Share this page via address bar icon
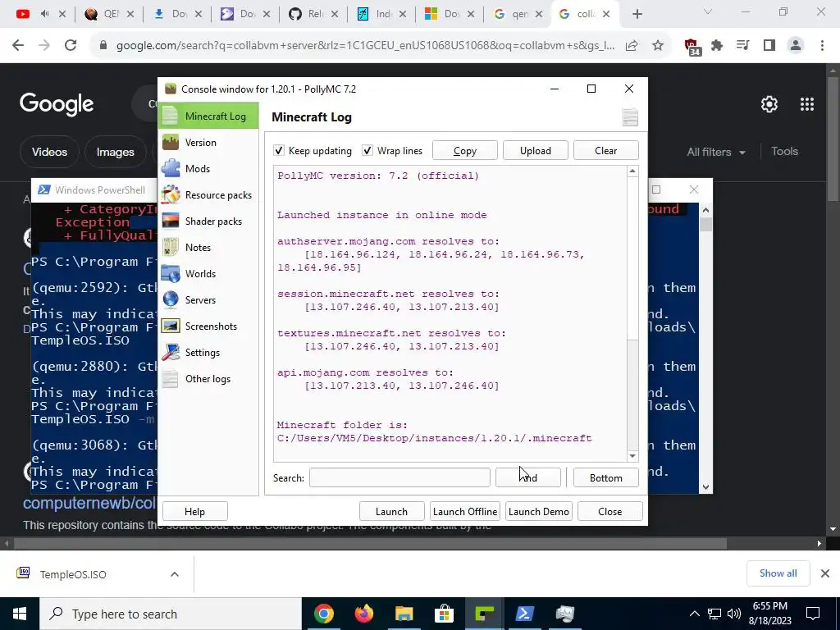Screen dimensions: 840x630 click(632, 46)
